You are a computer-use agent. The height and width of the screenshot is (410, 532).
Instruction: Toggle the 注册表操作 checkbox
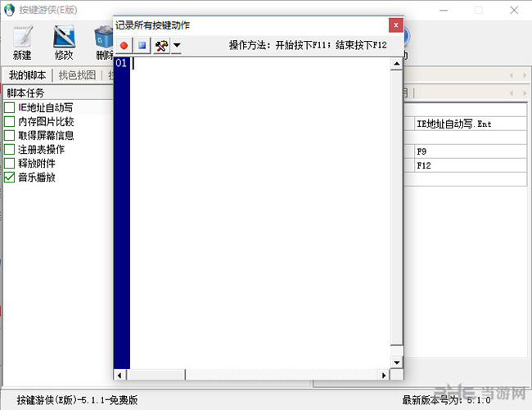click(x=9, y=149)
